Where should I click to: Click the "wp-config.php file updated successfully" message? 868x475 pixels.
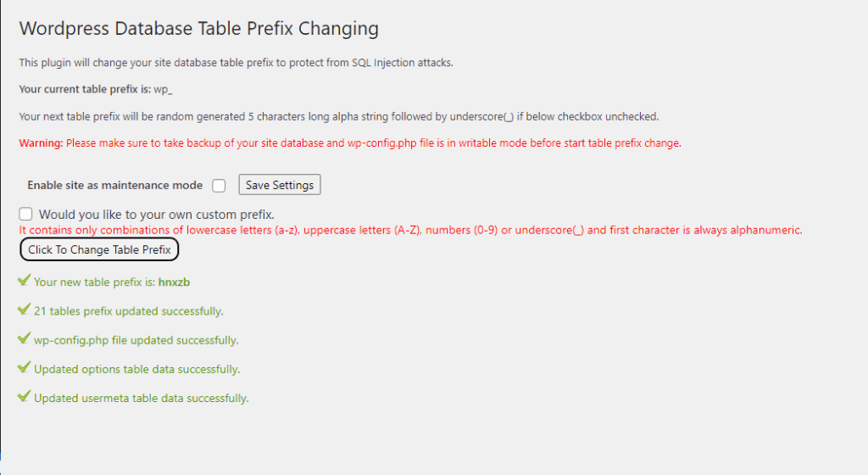(136, 340)
